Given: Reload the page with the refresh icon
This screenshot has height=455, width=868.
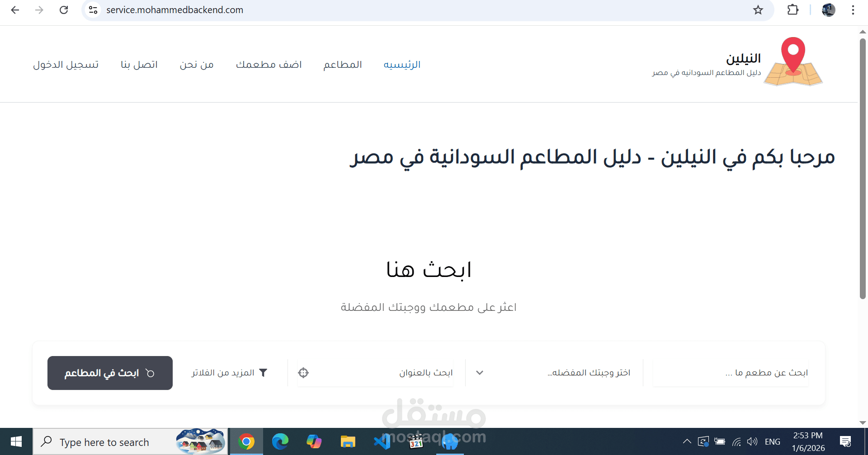Looking at the screenshot, I should [x=64, y=10].
